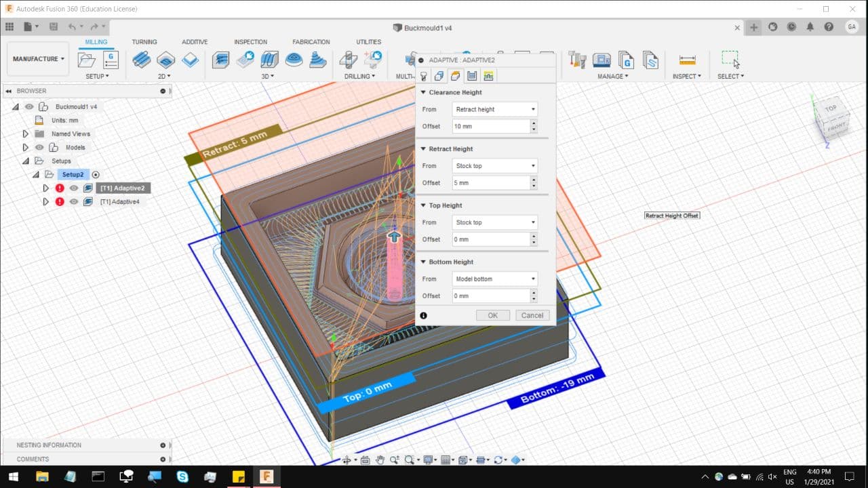868x488 pixels.
Task: Open Retract Height From dropdown
Action: tap(495, 165)
